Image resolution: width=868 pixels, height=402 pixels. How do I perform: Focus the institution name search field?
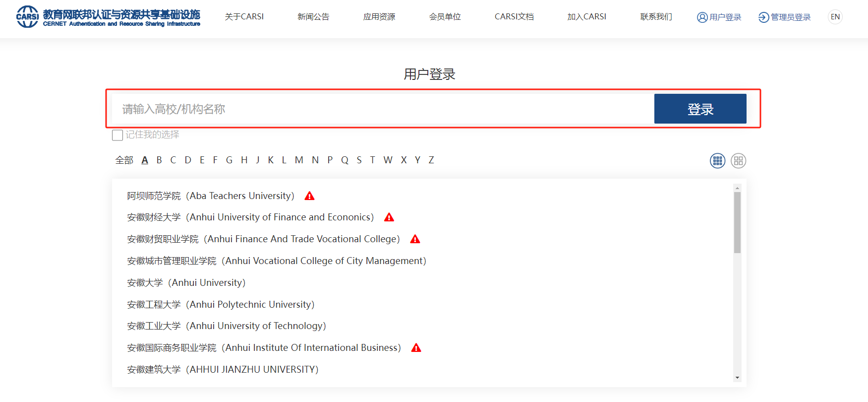point(382,109)
